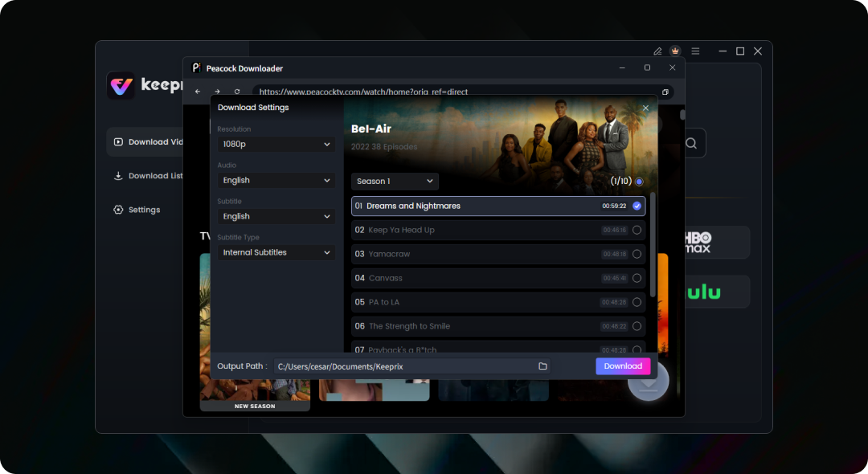Click the Settings gear icon in sidebar
The height and width of the screenshot is (474, 868).
point(118,210)
